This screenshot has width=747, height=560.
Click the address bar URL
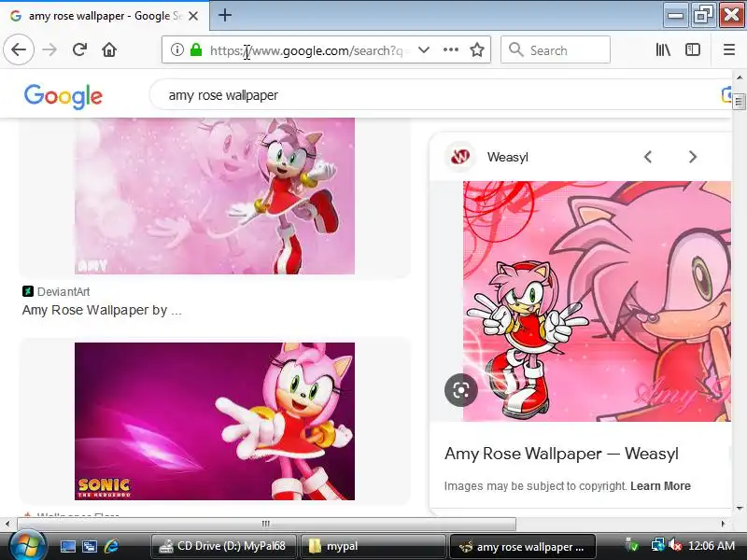pos(310,50)
